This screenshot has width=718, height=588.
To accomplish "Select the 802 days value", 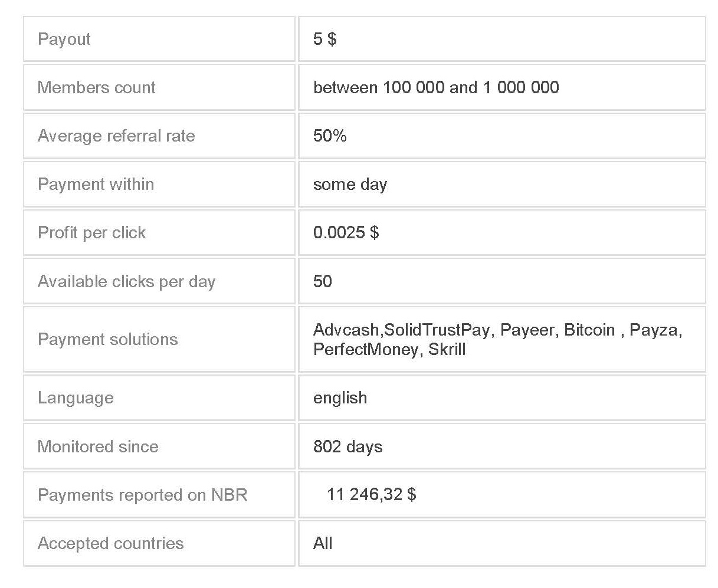I will tap(347, 446).
